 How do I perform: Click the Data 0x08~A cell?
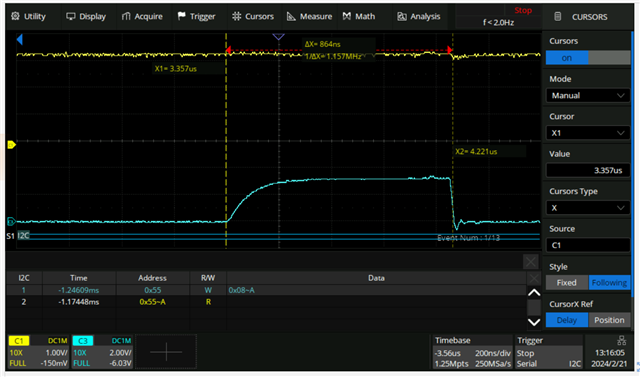click(242, 290)
